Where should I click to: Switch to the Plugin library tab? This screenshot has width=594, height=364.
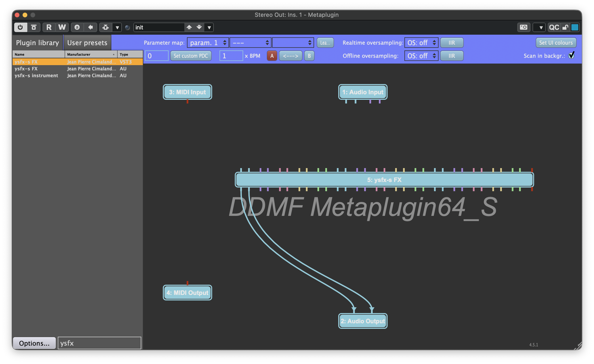(x=38, y=43)
